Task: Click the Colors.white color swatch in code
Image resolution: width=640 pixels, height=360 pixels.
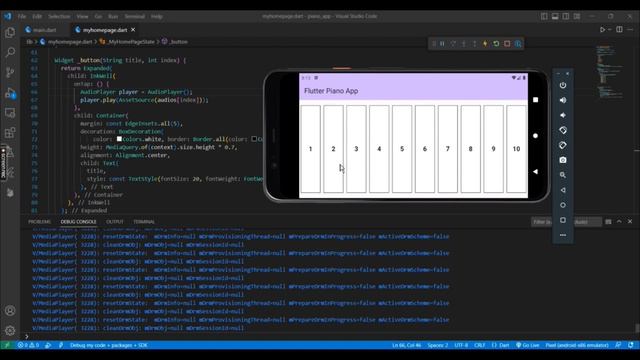Action: tap(119, 139)
